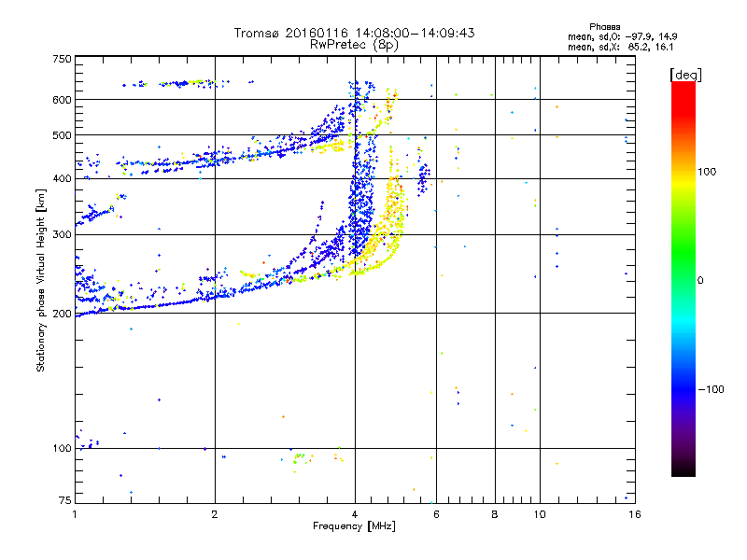Click the '-100' colorbar tick label

coord(711,389)
